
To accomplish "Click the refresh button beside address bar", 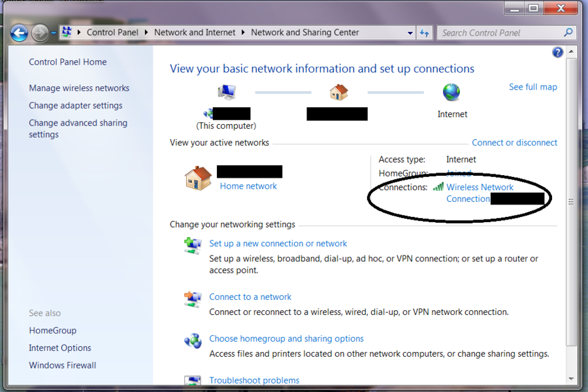I will pyautogui.click(x=425, y=33).
